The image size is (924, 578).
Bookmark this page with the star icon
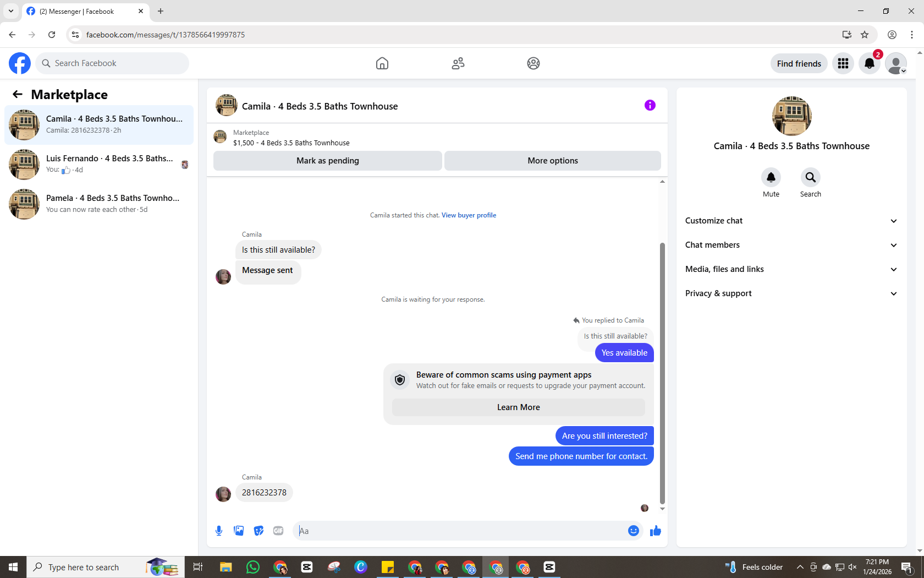865,35
